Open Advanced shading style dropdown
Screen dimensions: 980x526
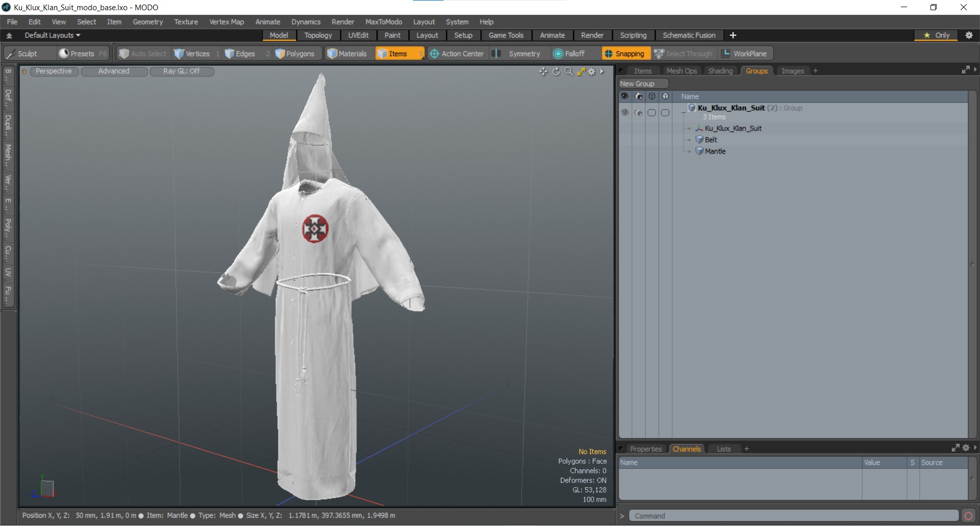pyautogui.click(x=114, y=71)
